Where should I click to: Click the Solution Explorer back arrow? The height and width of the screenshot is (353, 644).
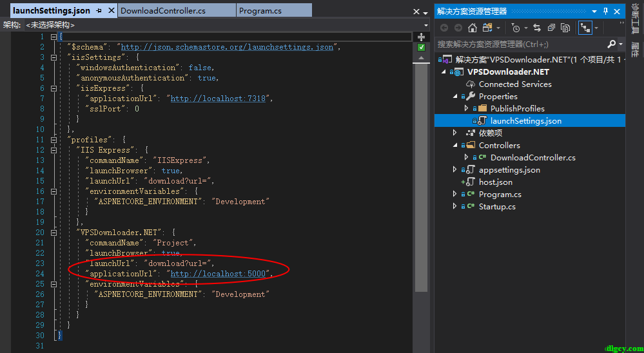[x=444, y=28]
